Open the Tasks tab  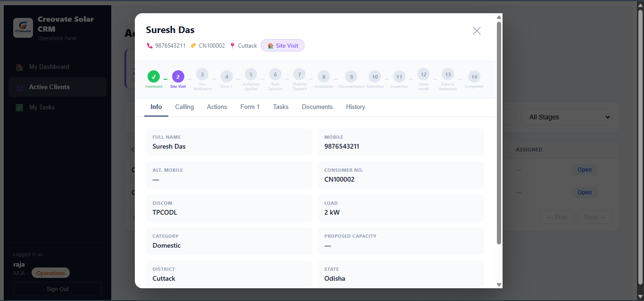[x=281, y=107]
